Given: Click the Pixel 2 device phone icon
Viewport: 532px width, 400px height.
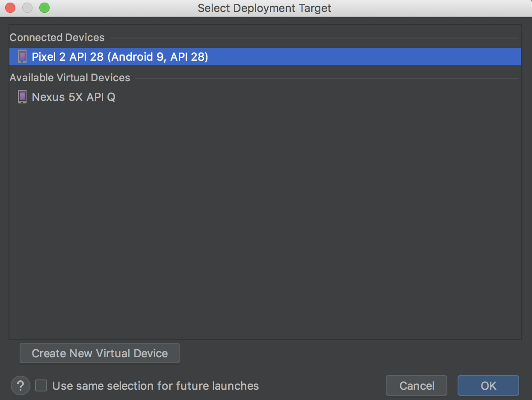Looking at the screenshot, I should point(22,57).
